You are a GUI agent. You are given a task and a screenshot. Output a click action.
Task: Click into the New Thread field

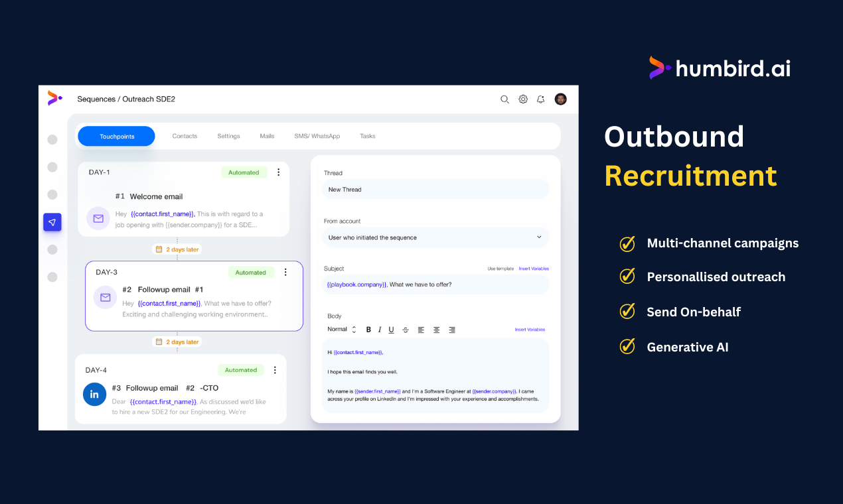pyautogui.click(x=435, y=189)
